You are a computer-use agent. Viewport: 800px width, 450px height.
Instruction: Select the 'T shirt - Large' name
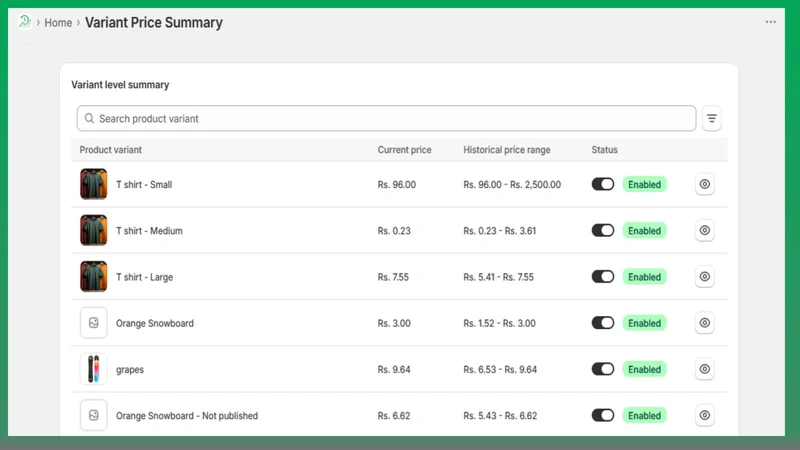(x=144, y=277)
